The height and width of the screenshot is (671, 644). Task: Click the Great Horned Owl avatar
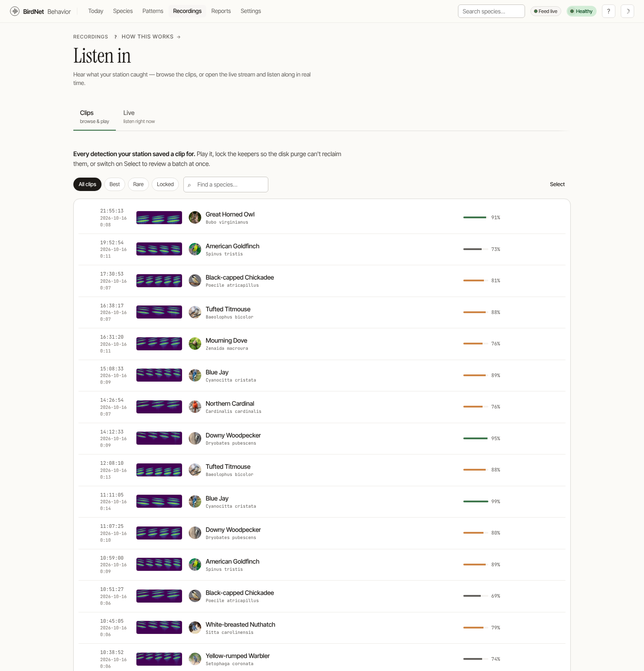click(x=195, y=217)
